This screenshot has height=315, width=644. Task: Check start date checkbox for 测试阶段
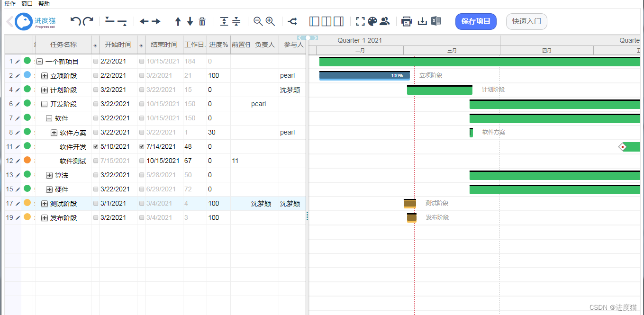pos(96,204)
